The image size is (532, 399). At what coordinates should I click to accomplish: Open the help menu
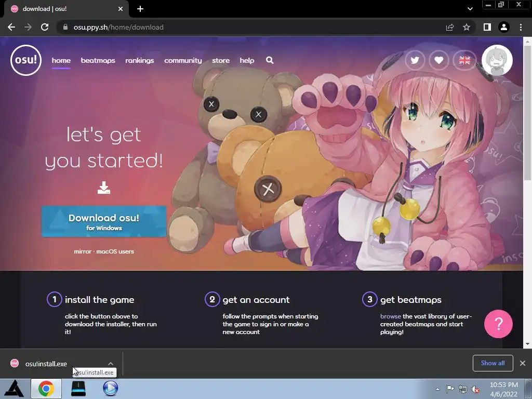247,60
